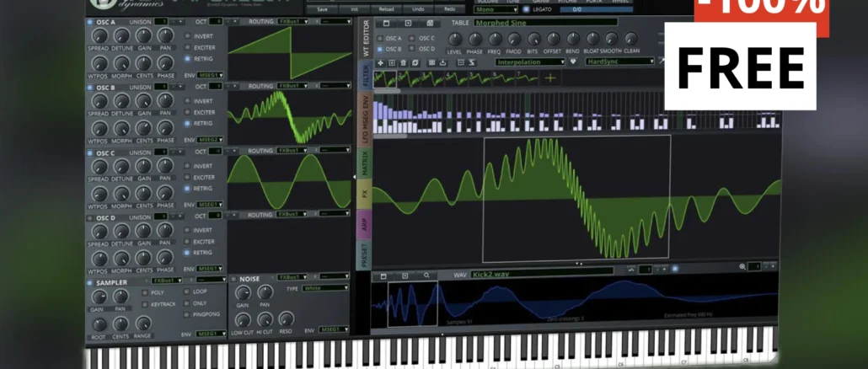Click the blue square toggle above sample waveform

tap(675, 270)
